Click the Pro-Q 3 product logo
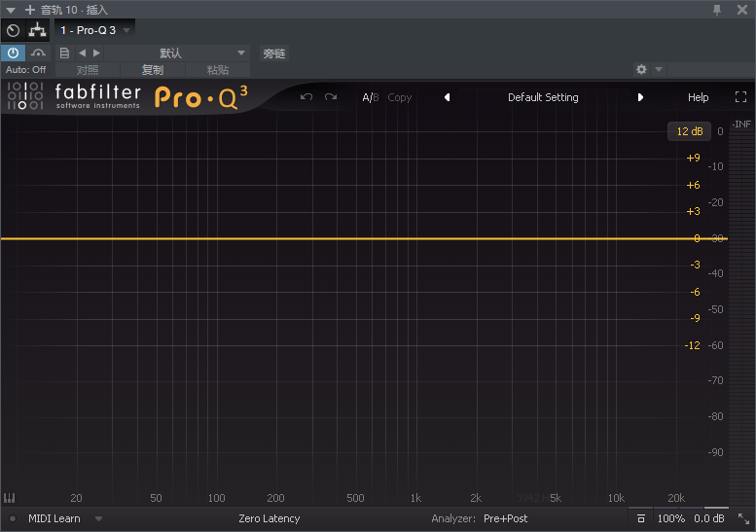 [201, 97]
